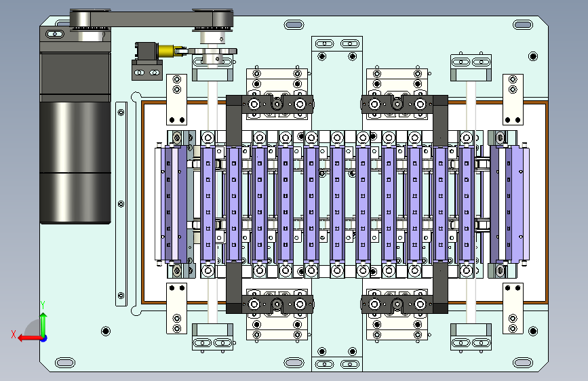Viewport: 588px width, 381px height.
Task: Click the green Y axis arrow of the triad
Action: (x=43, y=324)
